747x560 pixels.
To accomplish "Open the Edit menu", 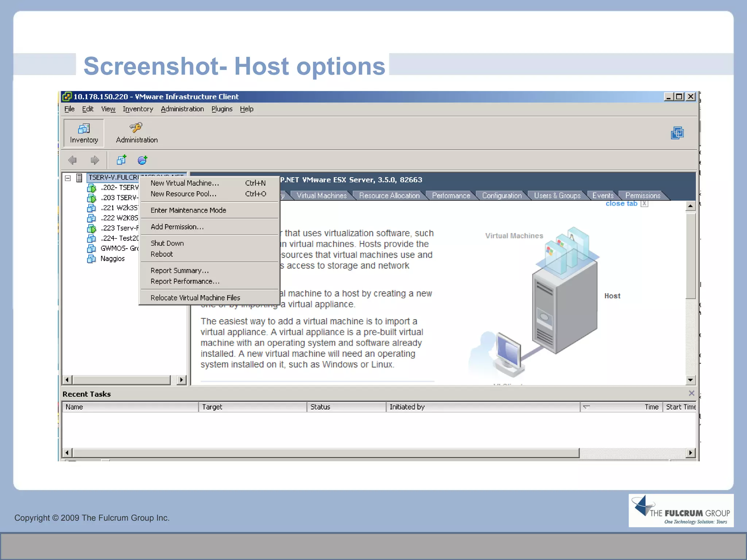I will pyautogui.click(x=88, y=109).
